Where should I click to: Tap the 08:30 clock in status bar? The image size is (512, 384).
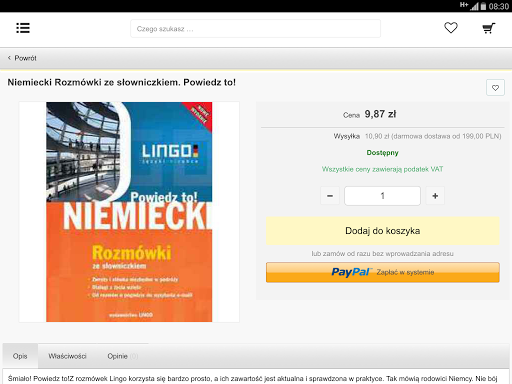coord(499,6)
